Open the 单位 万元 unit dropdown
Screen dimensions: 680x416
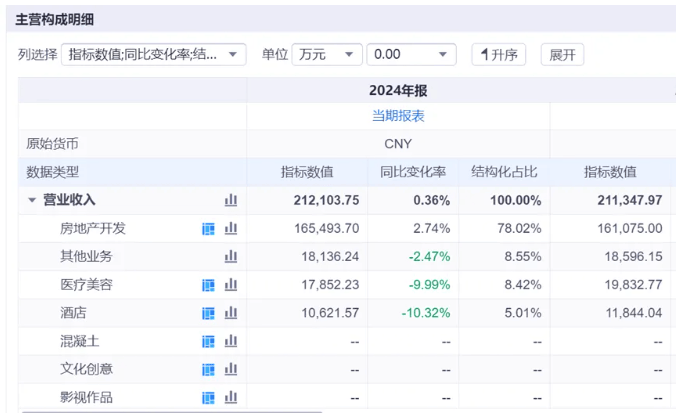coord(327,55)
